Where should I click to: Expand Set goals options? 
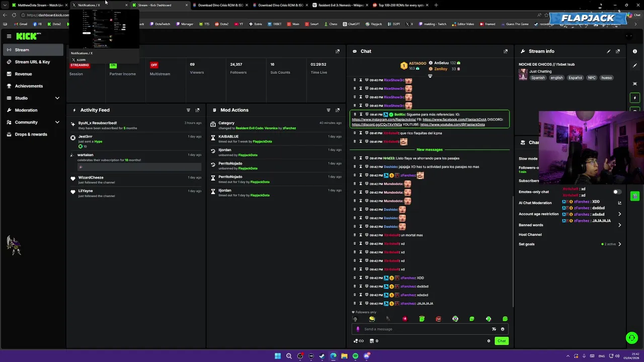(x=619, y=244)
